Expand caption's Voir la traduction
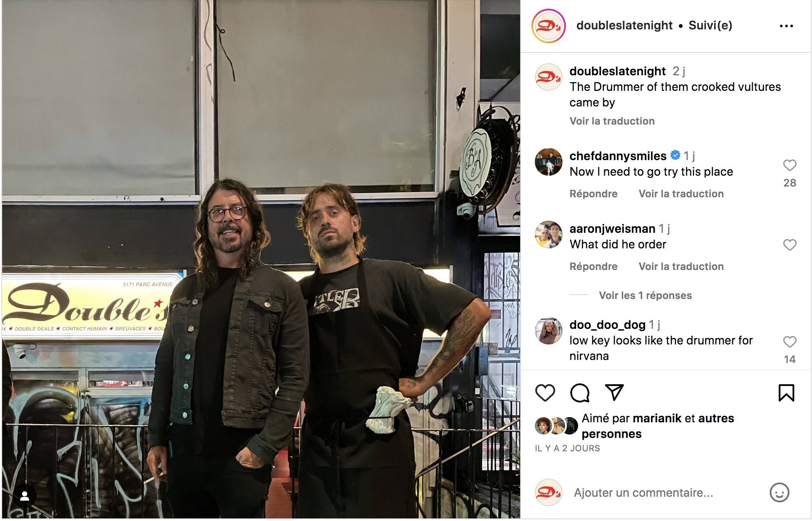The width and height of the screenshot is (812, 521). click(x=612, y=121)
